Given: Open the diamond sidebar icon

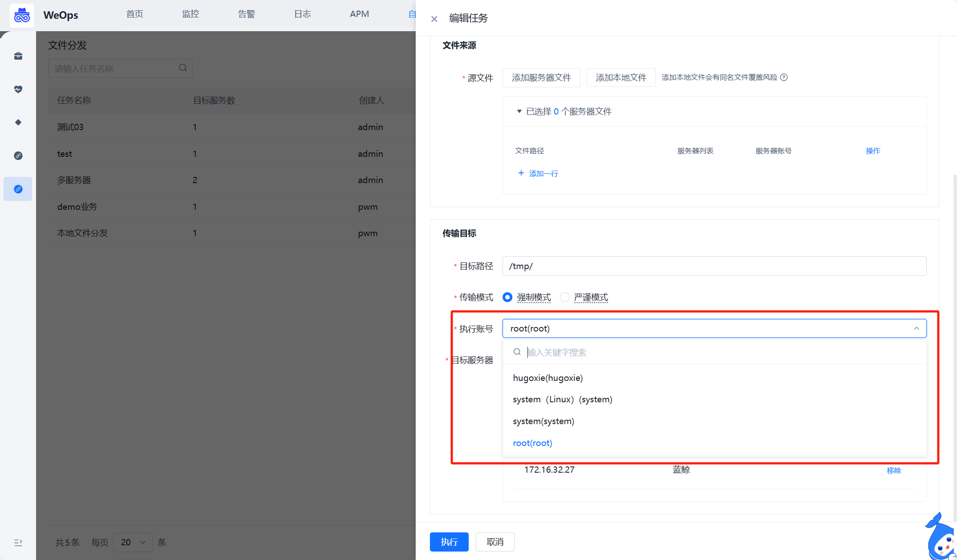Looking at the screenshot, I should tap(18, 122).
